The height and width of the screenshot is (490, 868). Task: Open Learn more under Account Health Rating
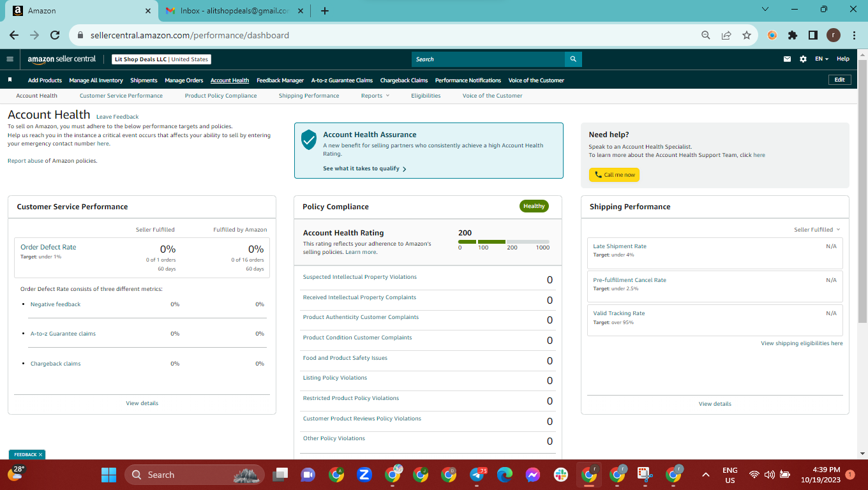(x=361, y=252)
